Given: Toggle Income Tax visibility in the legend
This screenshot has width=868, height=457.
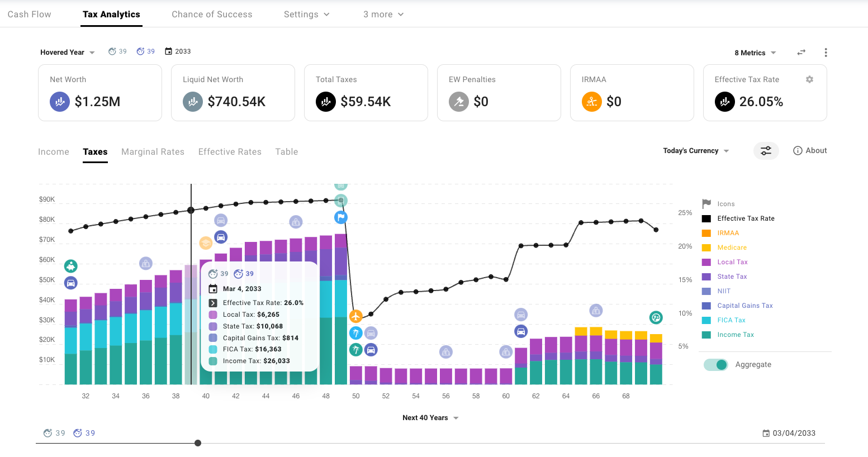Looking at the screenshot, I should 736,334.
